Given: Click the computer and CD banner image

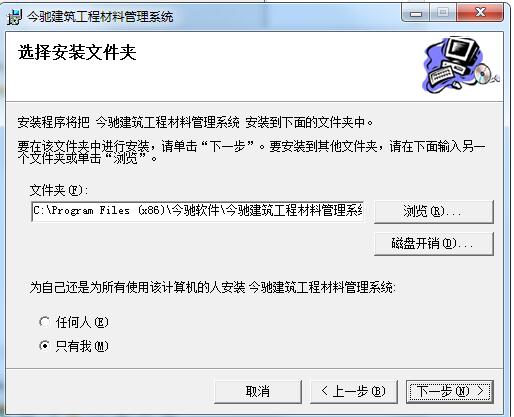Looking at the screenshot, I should point(461,65).
